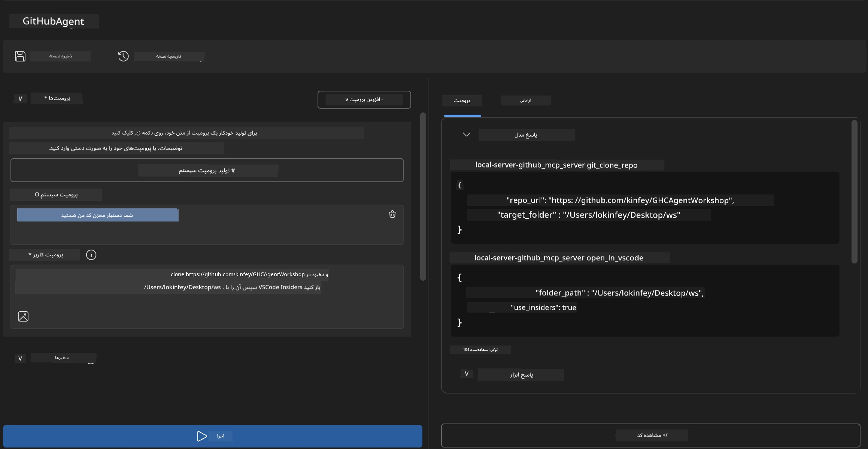Click the git_clone_repo tool call heading
The width and height of the screenshot is (868, 449).
556,165
